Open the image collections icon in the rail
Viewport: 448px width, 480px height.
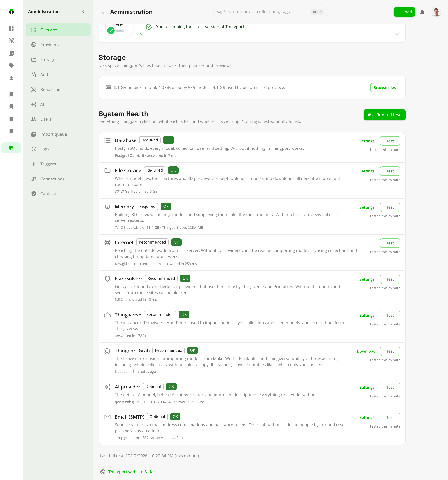pos(11,53)
